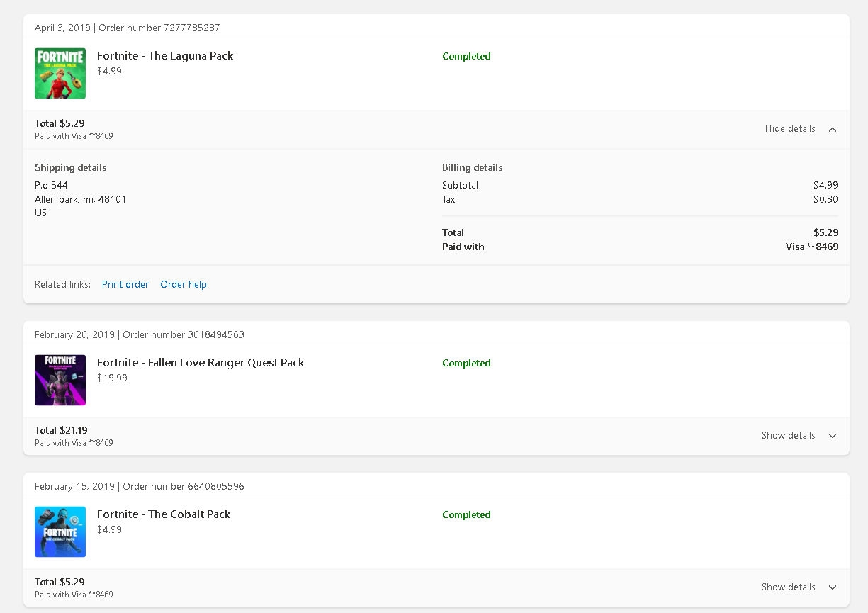
Task: Click the Paid with label in billing details
Action: click(463, 247)
